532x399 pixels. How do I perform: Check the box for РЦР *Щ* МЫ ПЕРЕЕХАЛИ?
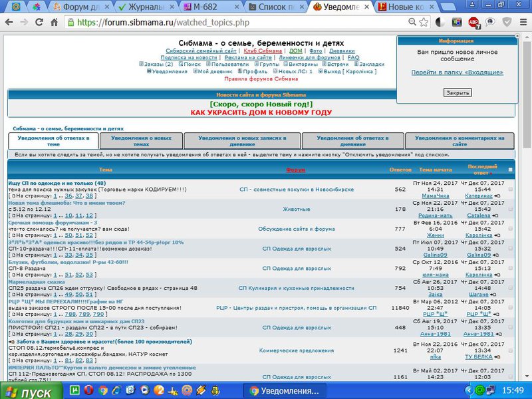pos(510,307)
